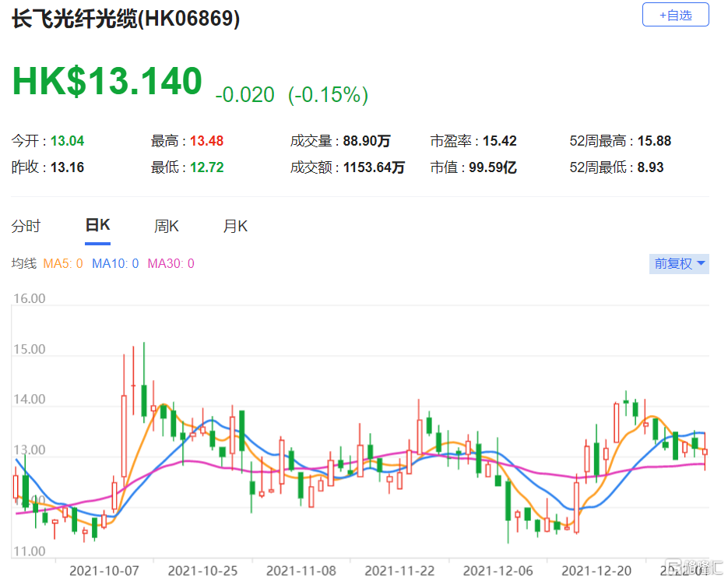Select the 日K daily chart tab
728x581 pixels.
97,225
